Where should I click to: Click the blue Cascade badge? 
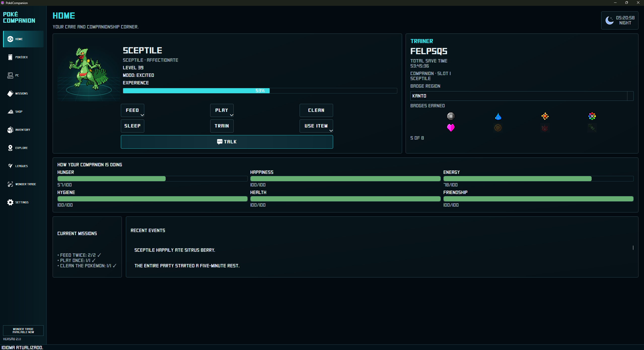click(x=498, y=116)
